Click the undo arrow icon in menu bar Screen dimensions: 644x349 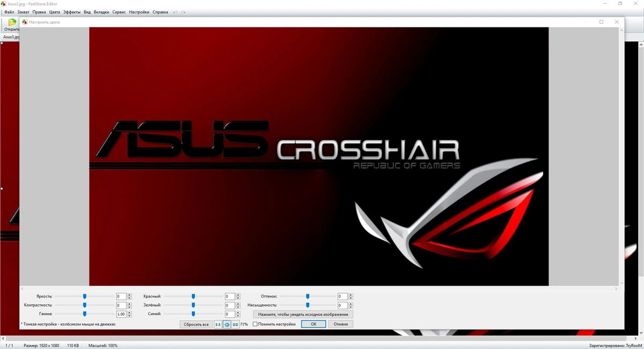click(175, 12)
